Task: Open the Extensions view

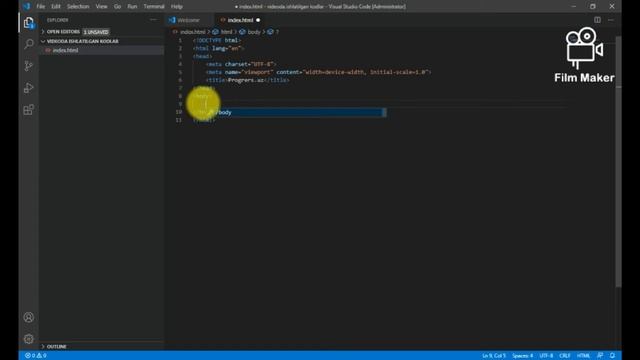Action: tap(29, 109)
